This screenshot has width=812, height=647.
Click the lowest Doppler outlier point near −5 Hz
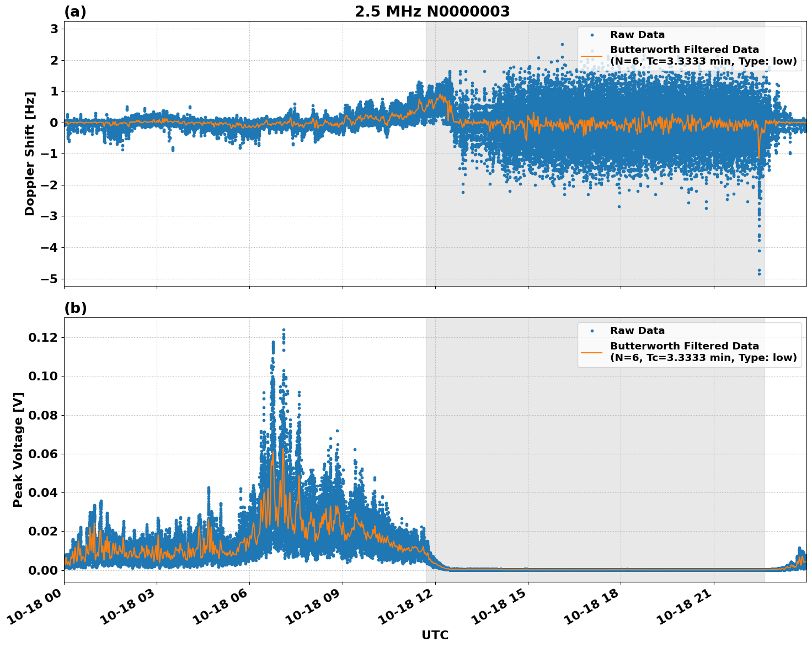759,274
